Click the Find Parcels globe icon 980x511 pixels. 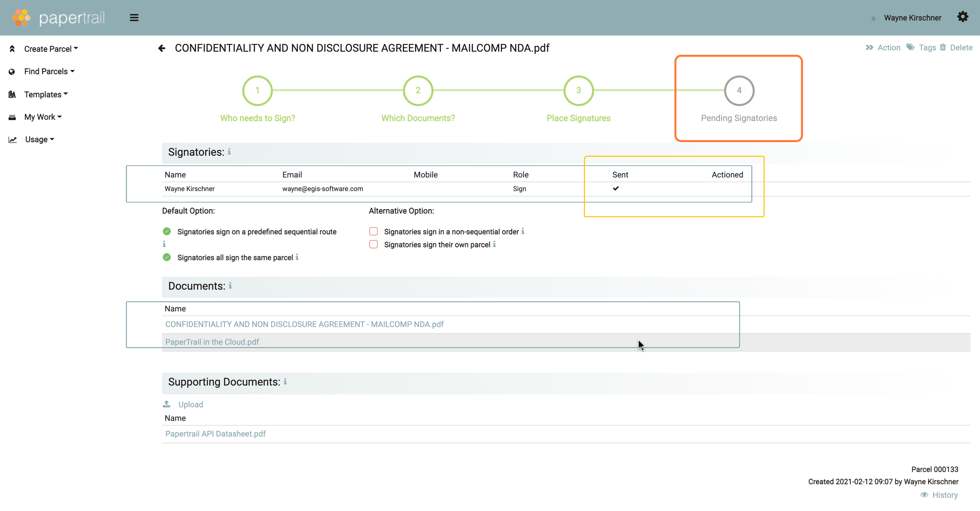(12, 71)
